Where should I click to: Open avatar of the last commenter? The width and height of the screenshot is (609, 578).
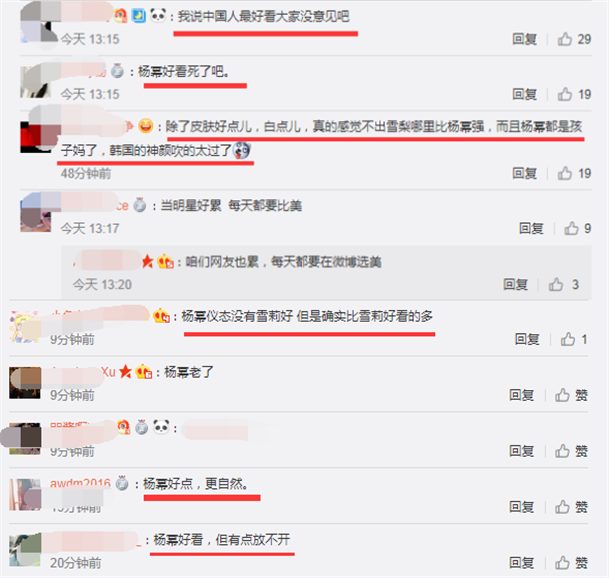pyautogui.click(x=25, y=550)
